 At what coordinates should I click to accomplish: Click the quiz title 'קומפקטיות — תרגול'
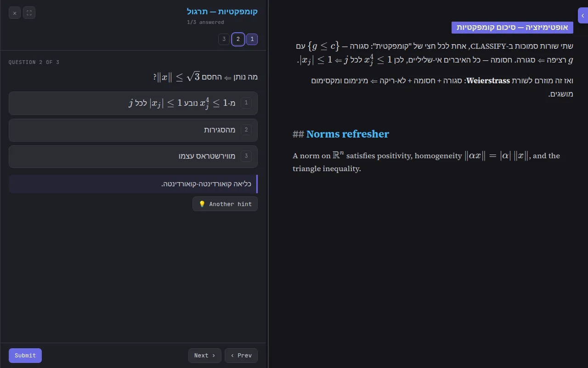click(222, 11)
